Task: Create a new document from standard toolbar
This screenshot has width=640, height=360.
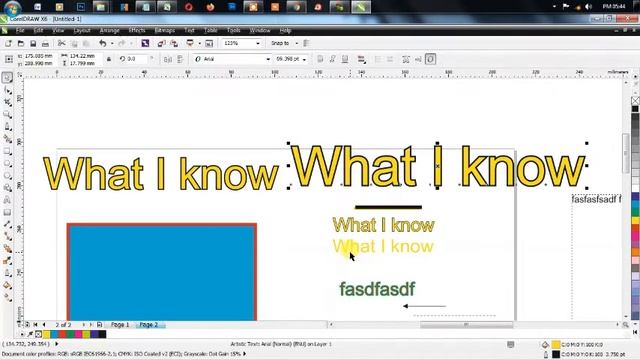Action: (8, 43)
